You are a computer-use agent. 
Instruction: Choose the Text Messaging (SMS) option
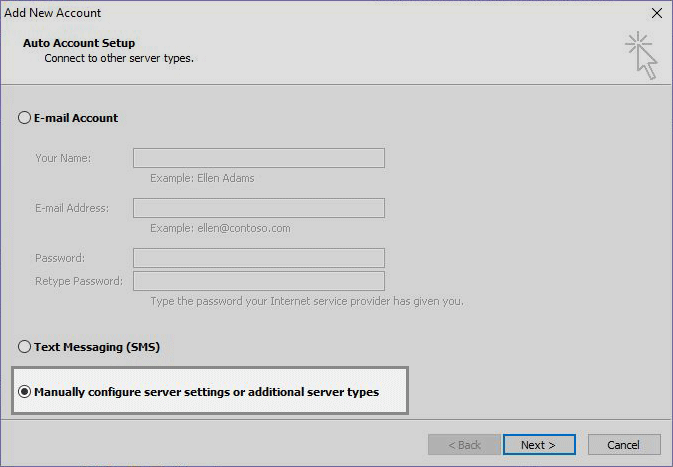click(x=25, y=347)
